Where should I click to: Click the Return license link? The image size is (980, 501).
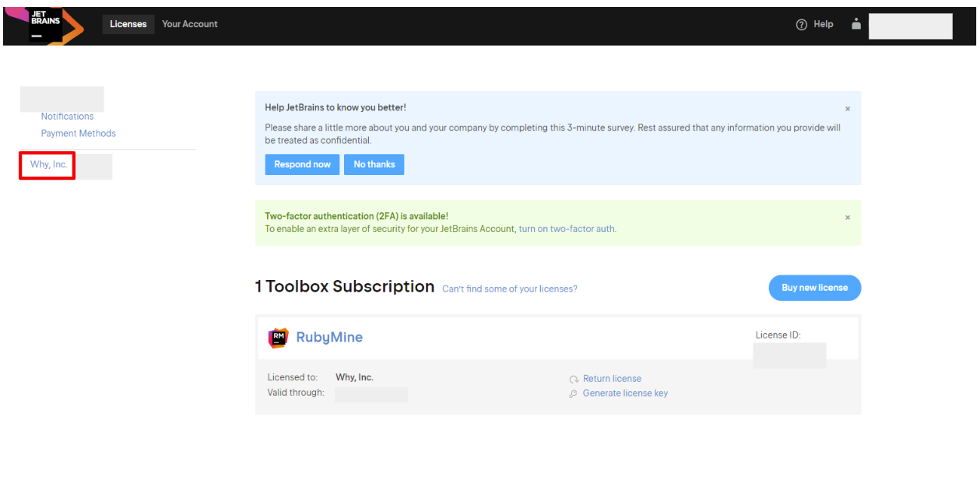pyautogui.click(x=612, y=379)
